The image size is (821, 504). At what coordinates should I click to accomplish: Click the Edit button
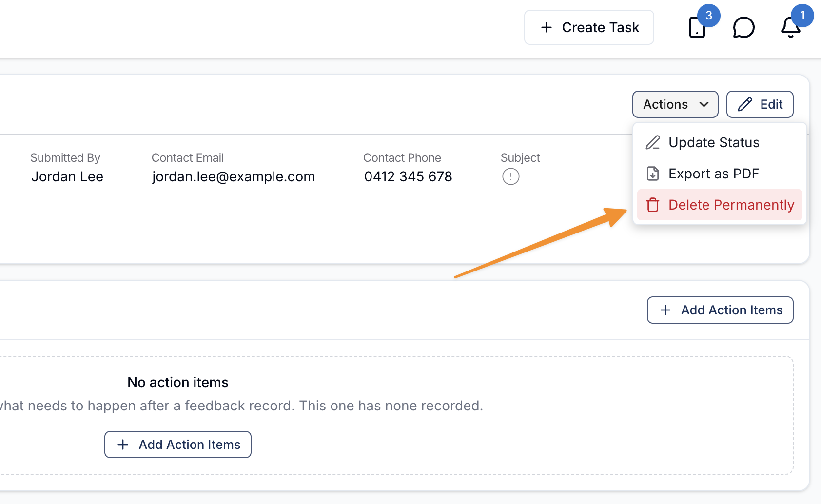click(760, 104)
